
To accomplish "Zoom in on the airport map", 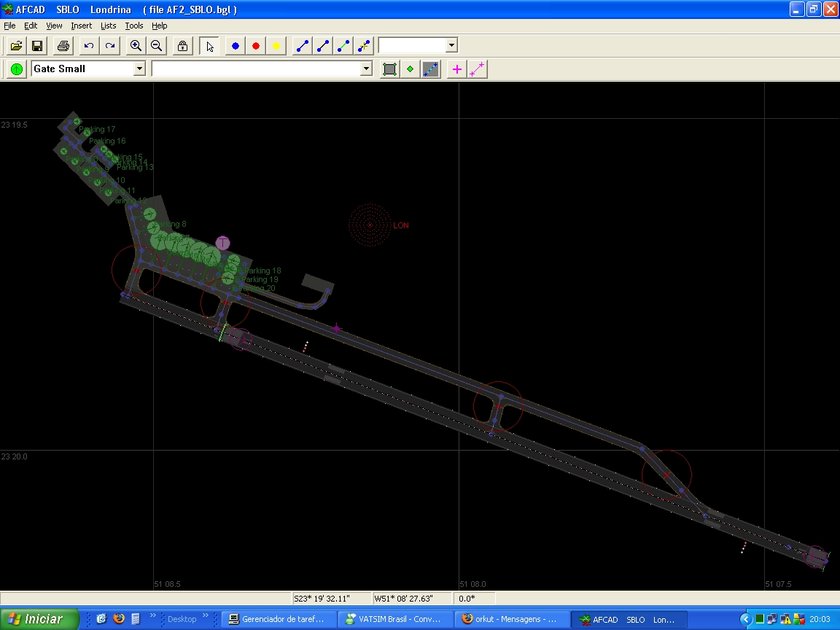I will click(x=136, y=46).
